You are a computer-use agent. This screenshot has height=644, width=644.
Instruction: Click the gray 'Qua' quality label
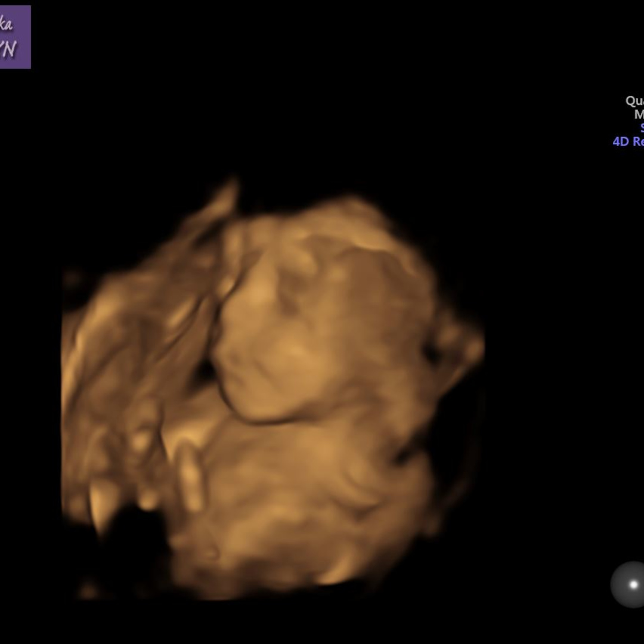(634, 101)
